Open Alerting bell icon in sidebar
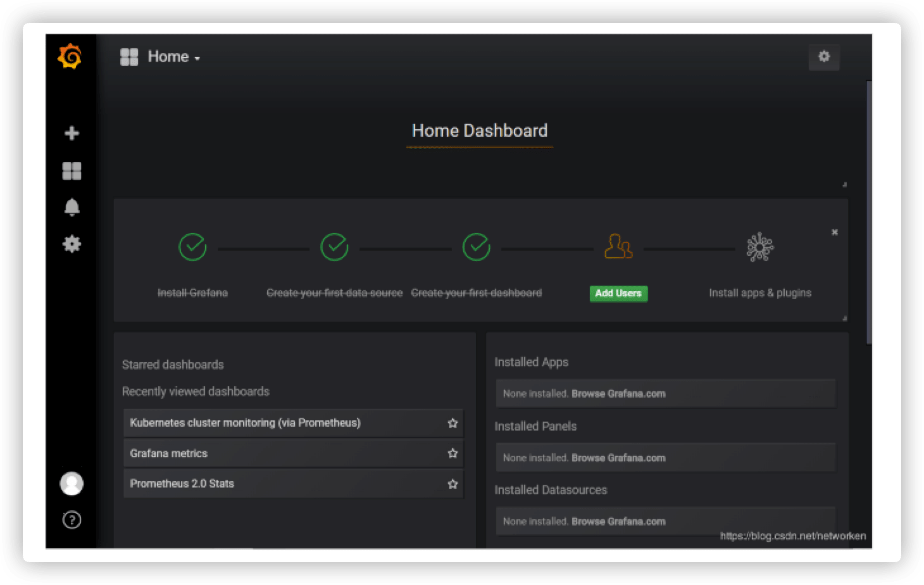The height and width of the screenshot is (585, 924). (x=72, y=207)
